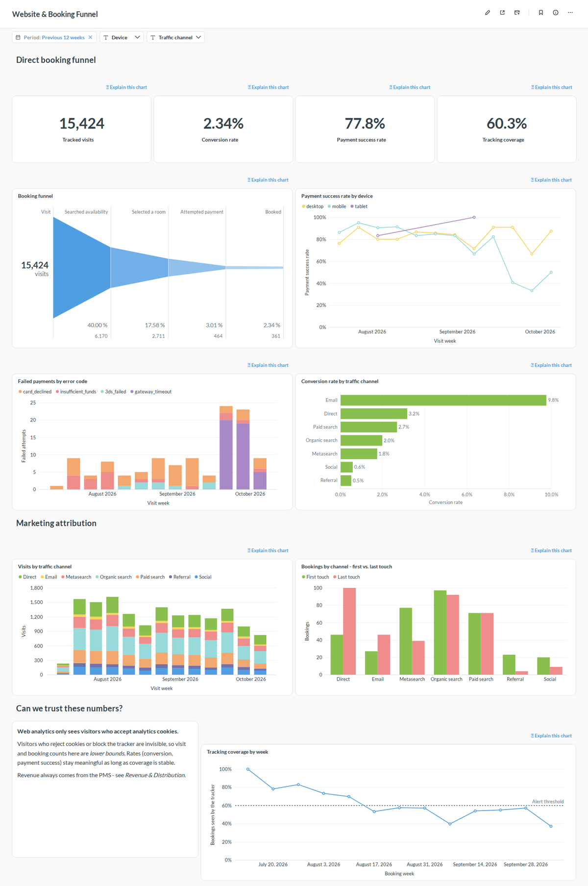Explain the Payment success rate scalar chart
Viewport: 588px width, 886px height.
pyautogui.click(x=410, y=87)
